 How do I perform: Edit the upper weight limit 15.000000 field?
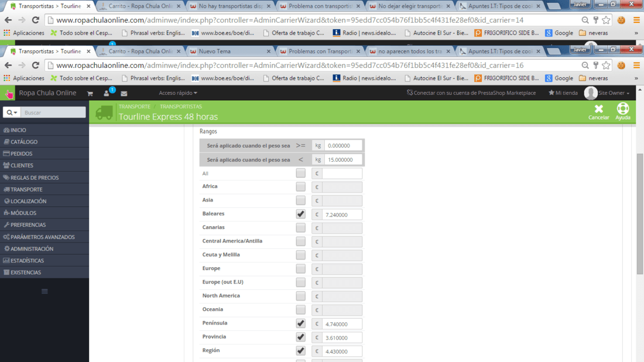[343, 159]
